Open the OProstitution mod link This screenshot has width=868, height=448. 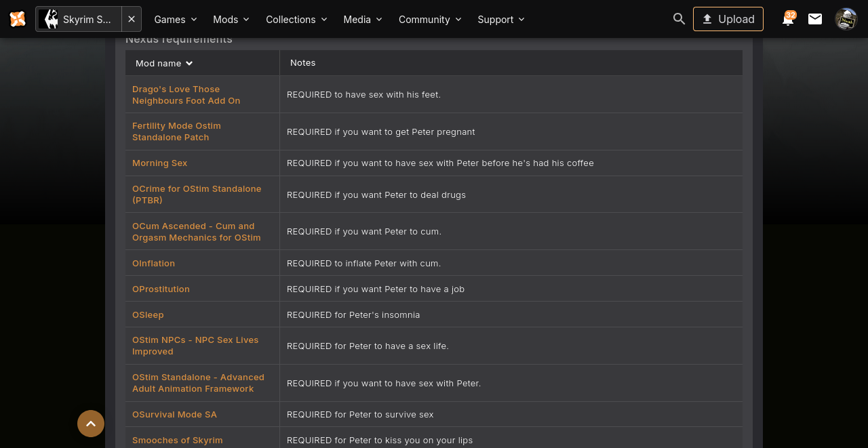click(x=161, y=289)
